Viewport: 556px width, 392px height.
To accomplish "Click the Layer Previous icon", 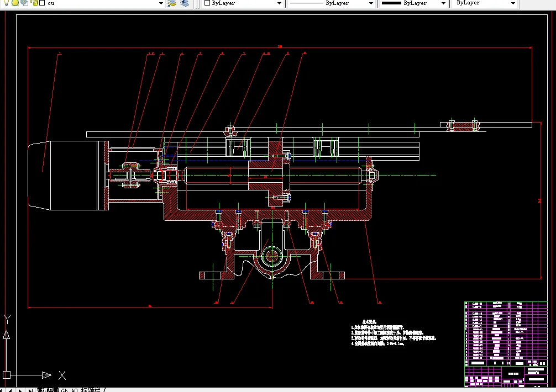I will 185,3.
